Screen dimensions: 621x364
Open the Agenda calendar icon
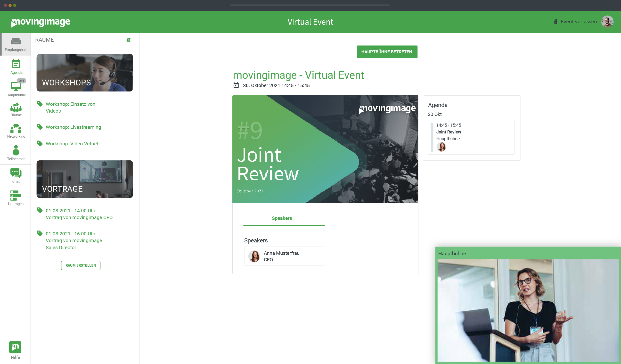tap(16, 66)
